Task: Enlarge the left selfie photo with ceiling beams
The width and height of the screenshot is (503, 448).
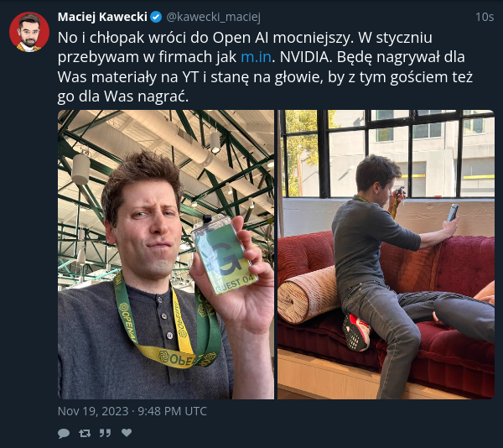Action: point(166,254)
